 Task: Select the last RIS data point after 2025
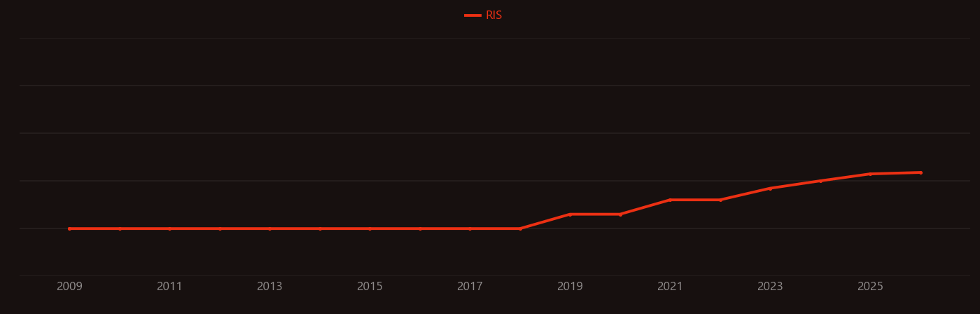(920, 172)
